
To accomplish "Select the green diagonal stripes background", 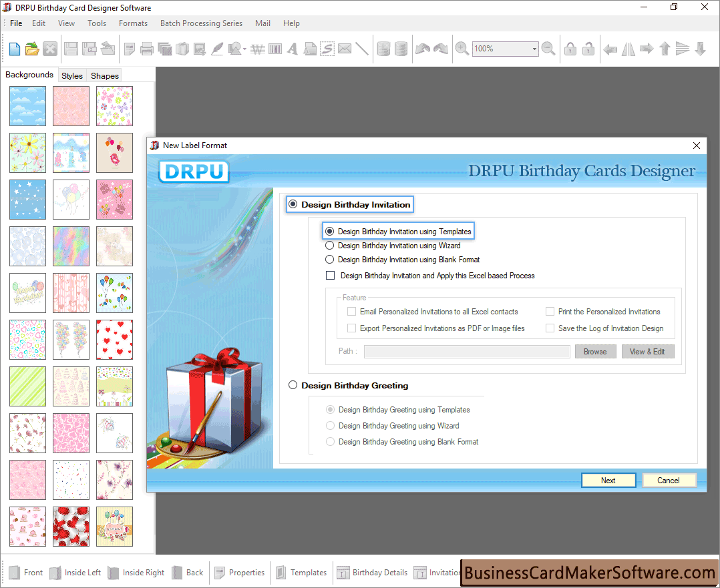I will click(27, 386).
